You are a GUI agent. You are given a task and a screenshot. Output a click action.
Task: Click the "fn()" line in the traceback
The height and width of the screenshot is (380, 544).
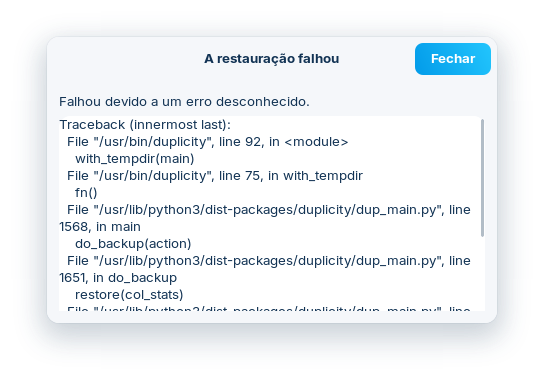[x=86, y=193]
